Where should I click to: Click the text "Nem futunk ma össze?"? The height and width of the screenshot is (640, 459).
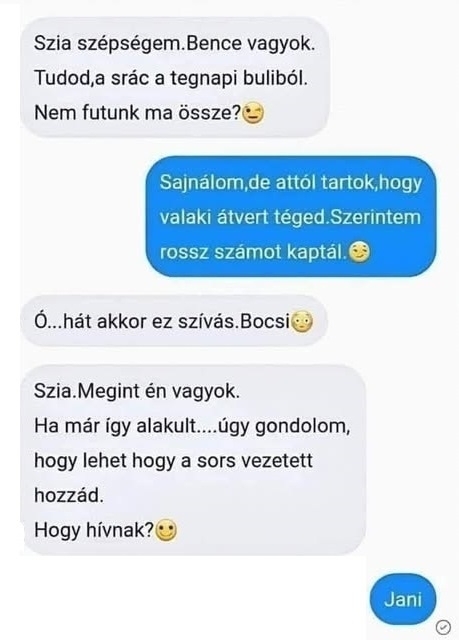138,113
